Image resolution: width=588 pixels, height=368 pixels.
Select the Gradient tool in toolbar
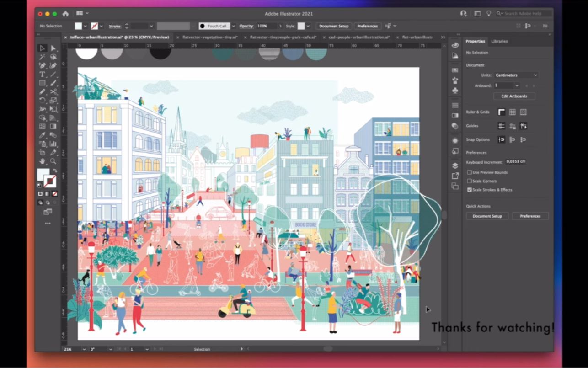pyautogui.click(x=53, y=127)
